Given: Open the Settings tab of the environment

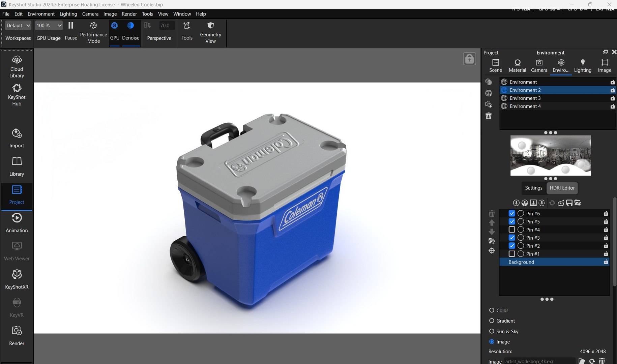Looking at the screenshot, I should [533, 188].
